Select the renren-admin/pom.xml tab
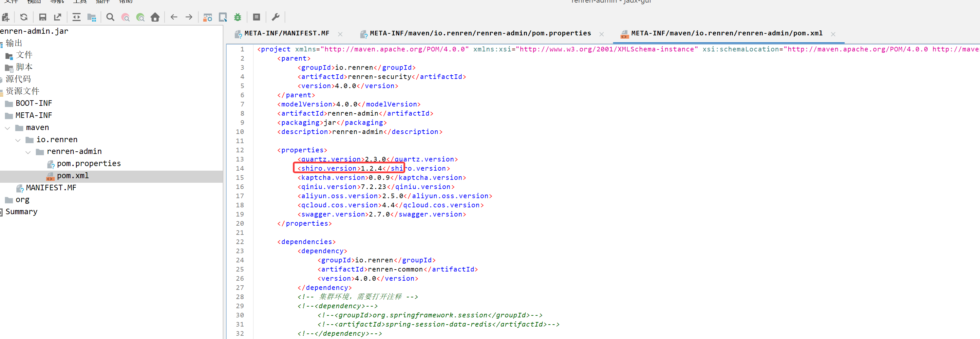The width and height of the screenshot is (980, 339). pyautogui.click(x=726, y=33)
